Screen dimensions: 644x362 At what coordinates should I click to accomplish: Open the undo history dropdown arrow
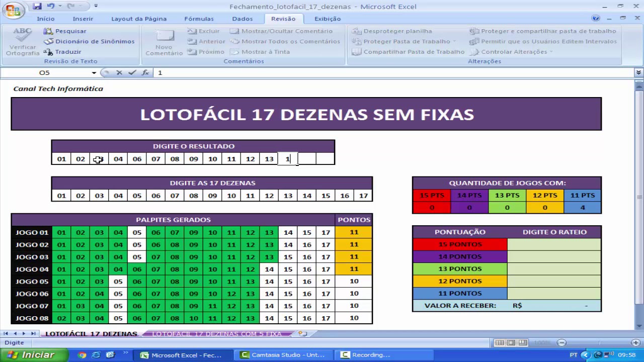pyautogui.click(x=58, y=6)
